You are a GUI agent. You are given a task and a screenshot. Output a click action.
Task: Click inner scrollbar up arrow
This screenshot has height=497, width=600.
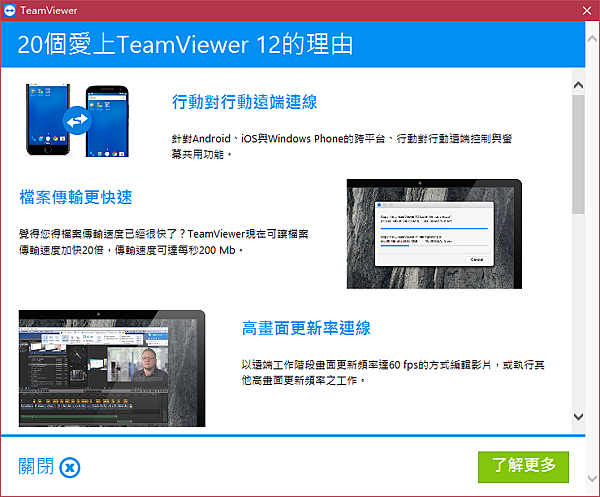pyautogui.click(x=578, y=85)
